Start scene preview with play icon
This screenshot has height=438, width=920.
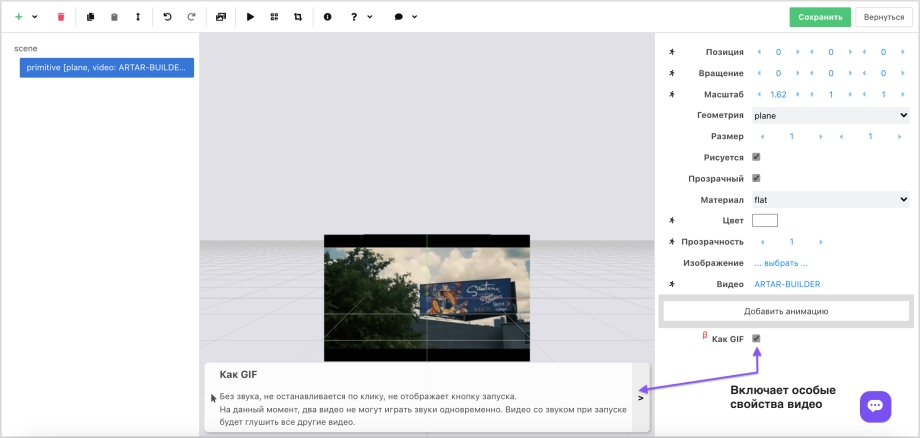[250, 17]
